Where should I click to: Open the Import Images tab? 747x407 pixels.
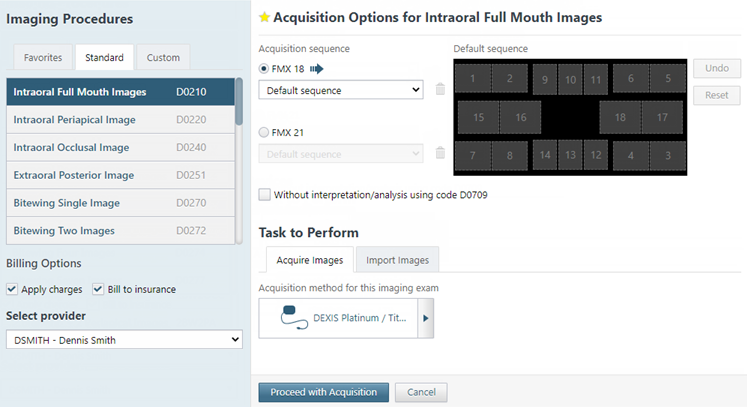click(x=397, y=260)
